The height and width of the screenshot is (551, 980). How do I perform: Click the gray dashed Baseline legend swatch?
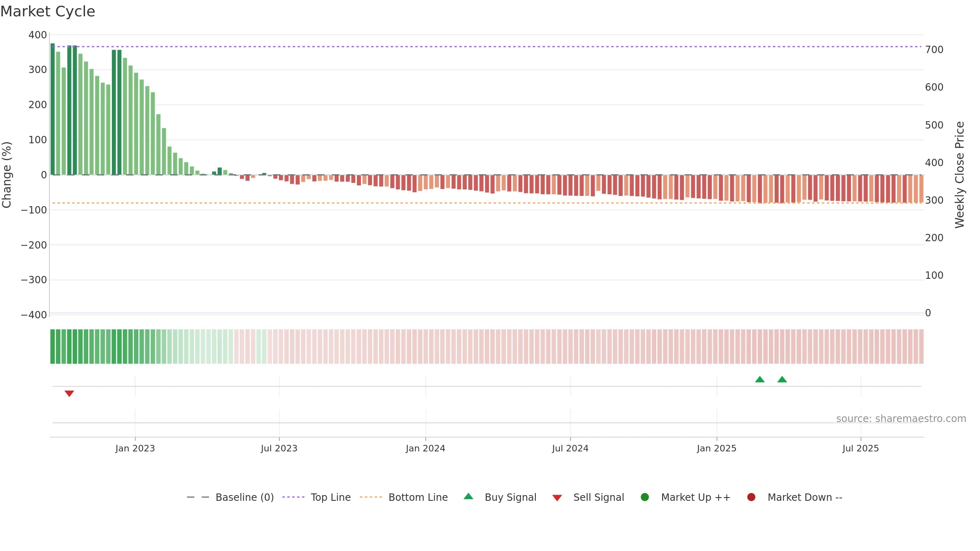(x=198, y=497)
